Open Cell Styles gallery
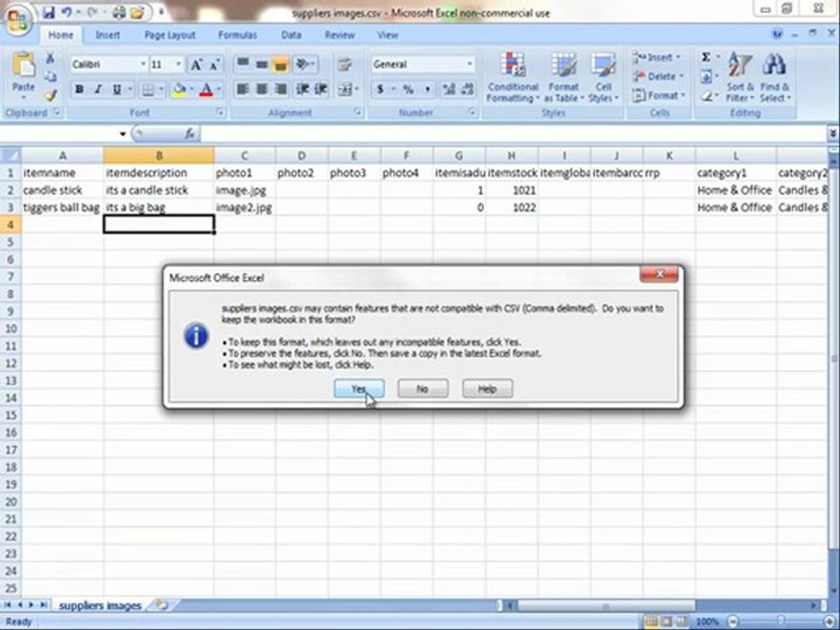The height and width of the screenshot is (630, 840). [x=603, y=78]
